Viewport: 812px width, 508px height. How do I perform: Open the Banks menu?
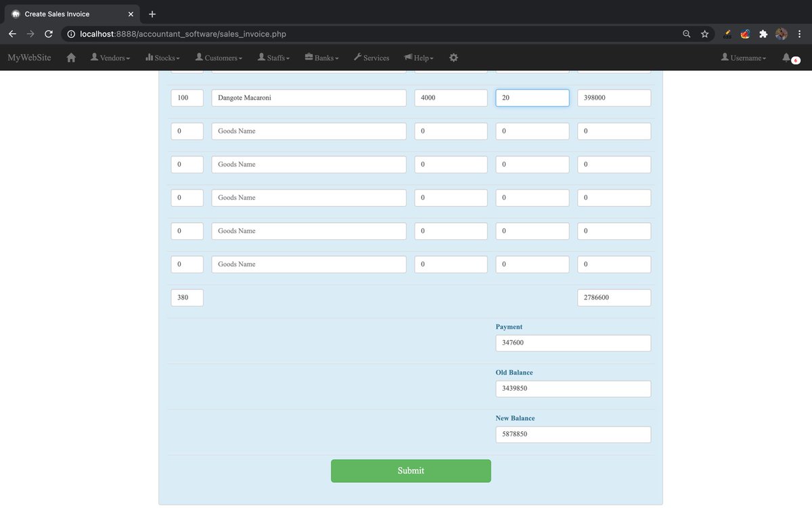pyautogui.click(x=321, y=58)
